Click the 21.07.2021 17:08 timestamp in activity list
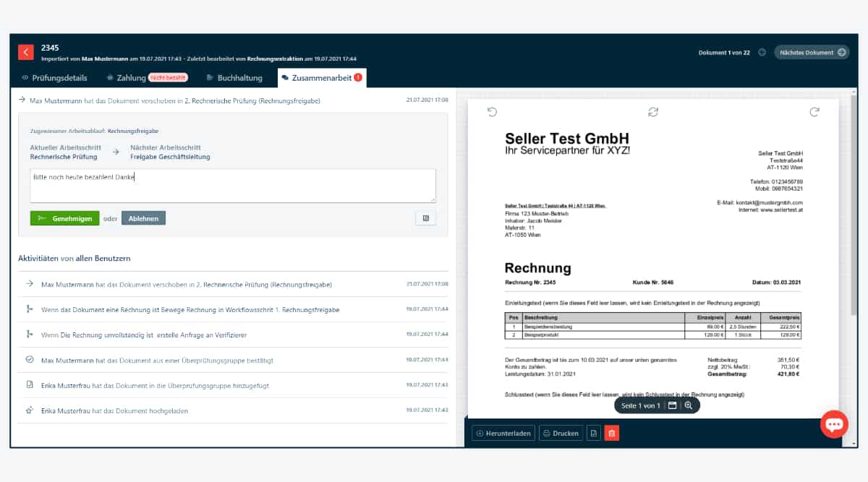868x482 pixels. (x=427, y=284)
